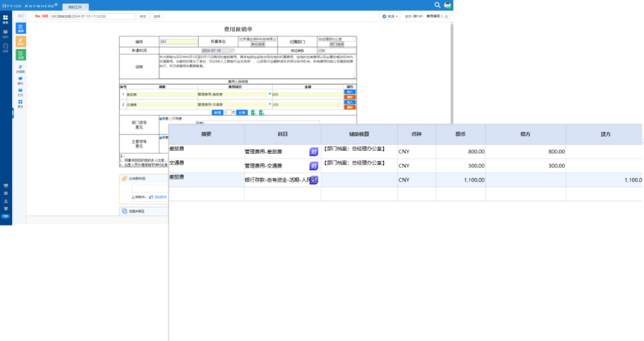Open the 更多 more options icon
The width and height of the screenshot is (644, 341).
[x=20, y=103]
